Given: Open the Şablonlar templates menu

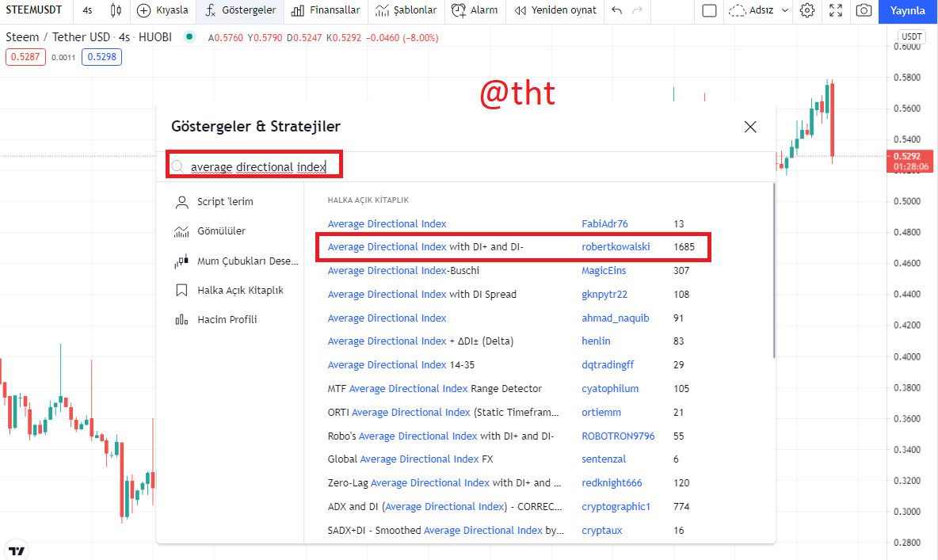Looking at the screenshot, I should tap(406, 10).
